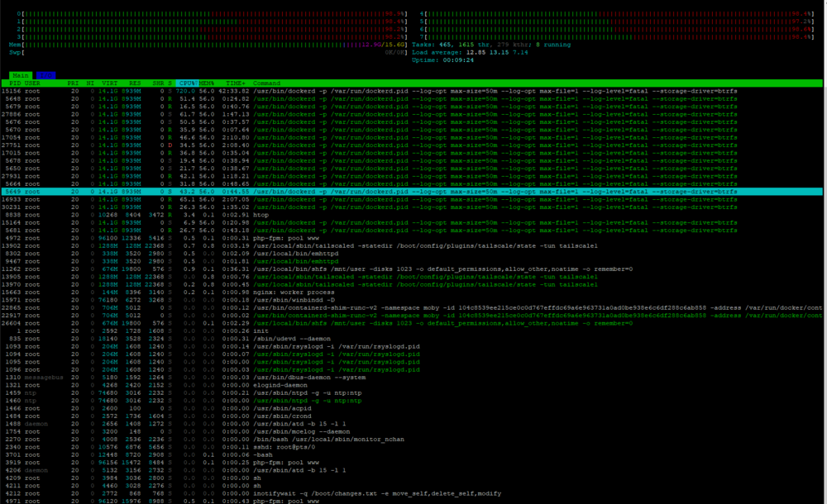Select the inotifywait process row
This screenshot has height=504, width=827.
[411, 493]
